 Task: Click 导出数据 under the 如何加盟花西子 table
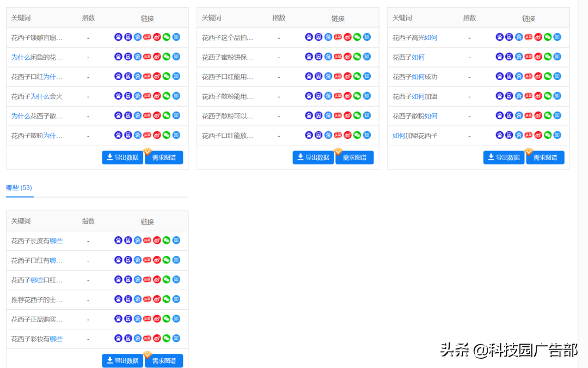pyautogui.click(x=504, y=157)
